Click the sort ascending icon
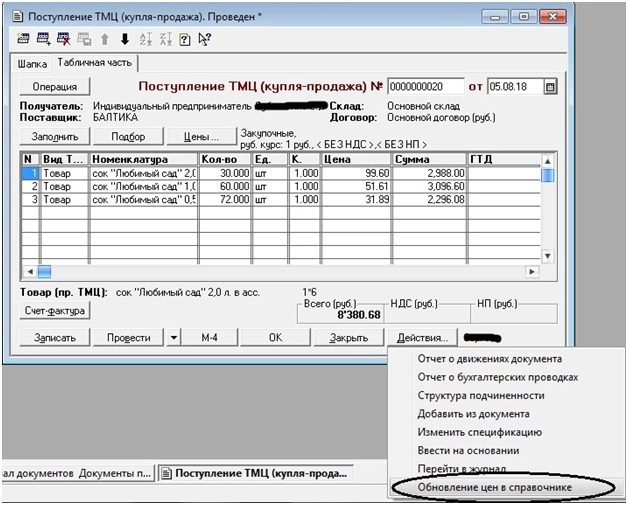The image size is (628, 505). click(147, 40)
